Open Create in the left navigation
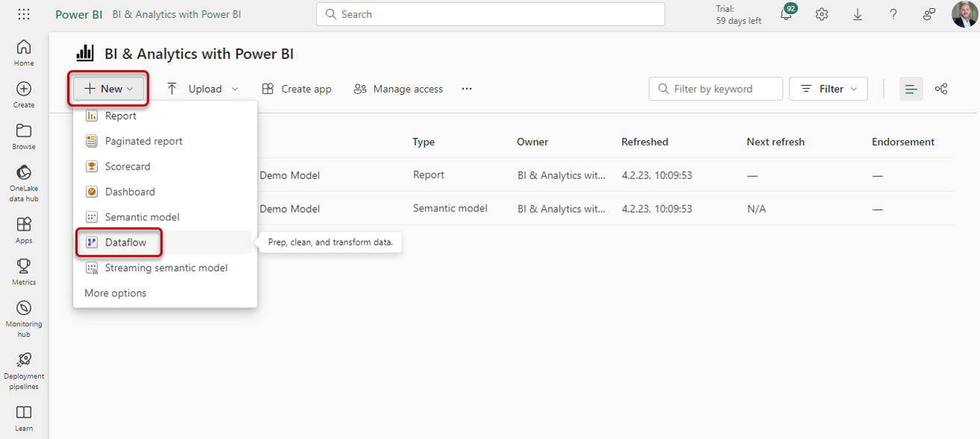980x439 pixels. (24, 95)
